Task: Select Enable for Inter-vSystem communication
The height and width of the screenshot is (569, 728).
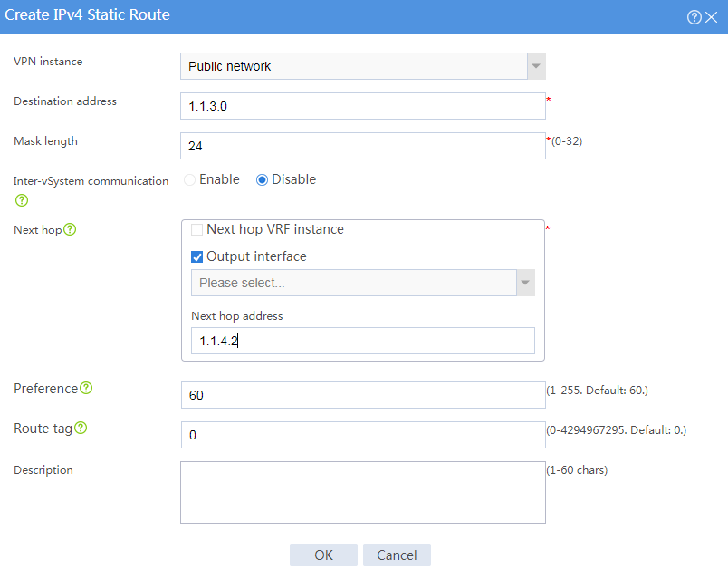Action: click(188, 179)
